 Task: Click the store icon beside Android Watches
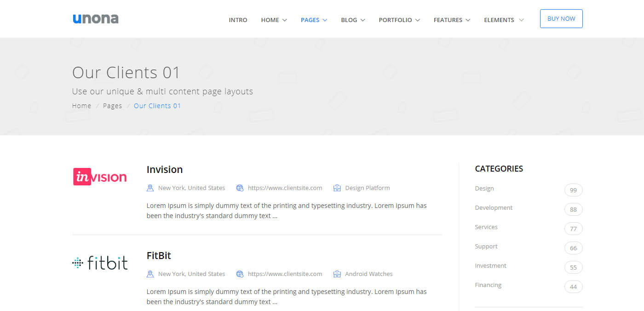click(x=337, y=274)
